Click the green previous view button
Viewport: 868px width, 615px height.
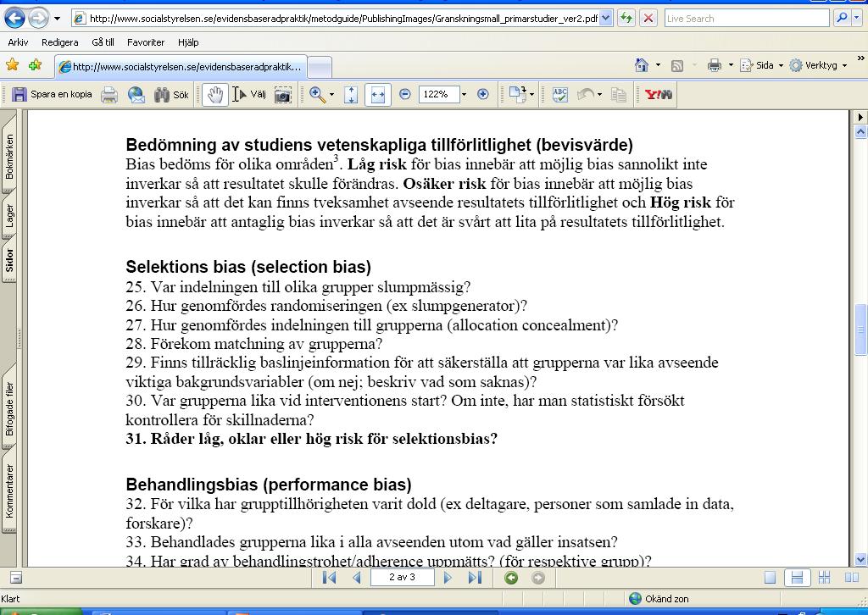[x=511, y=578]
